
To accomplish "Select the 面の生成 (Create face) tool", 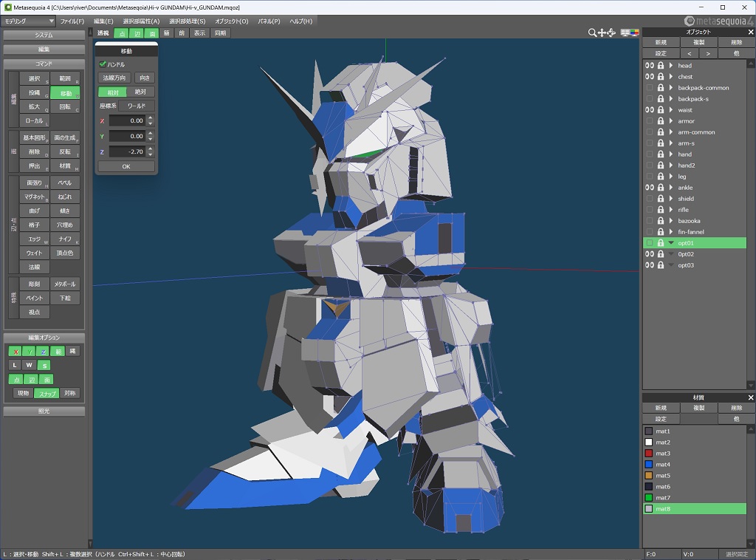I will [65, 137].
